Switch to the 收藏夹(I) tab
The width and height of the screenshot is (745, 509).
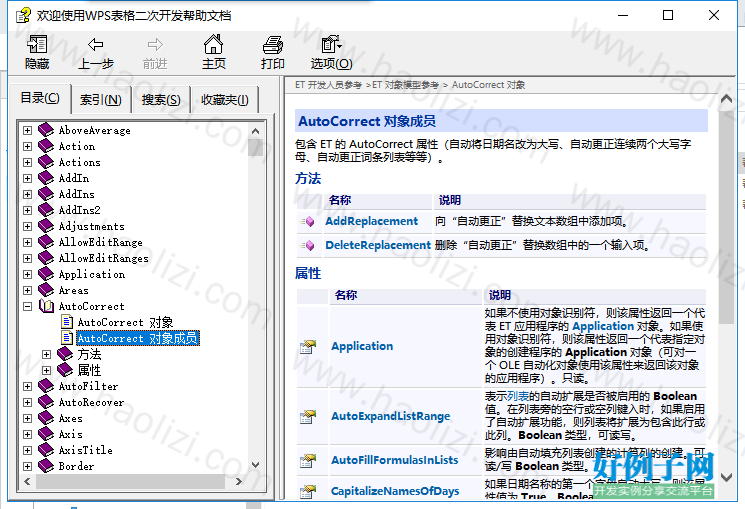click(x=225, y=100)
